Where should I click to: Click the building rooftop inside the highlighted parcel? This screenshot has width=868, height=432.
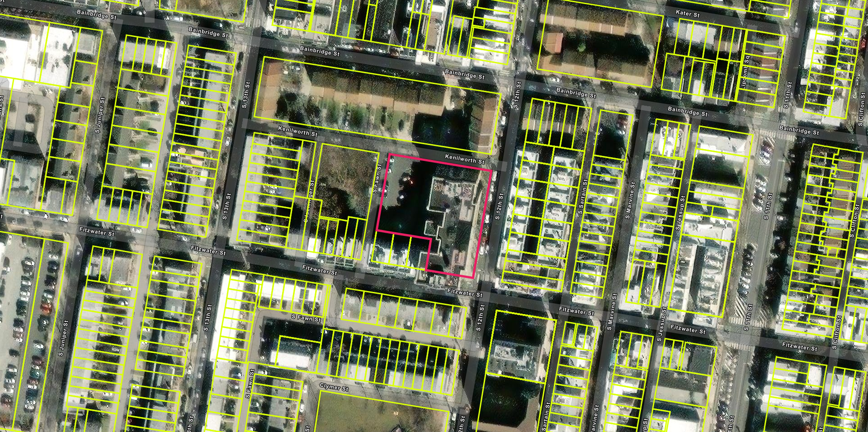click(x=452, y=194)
